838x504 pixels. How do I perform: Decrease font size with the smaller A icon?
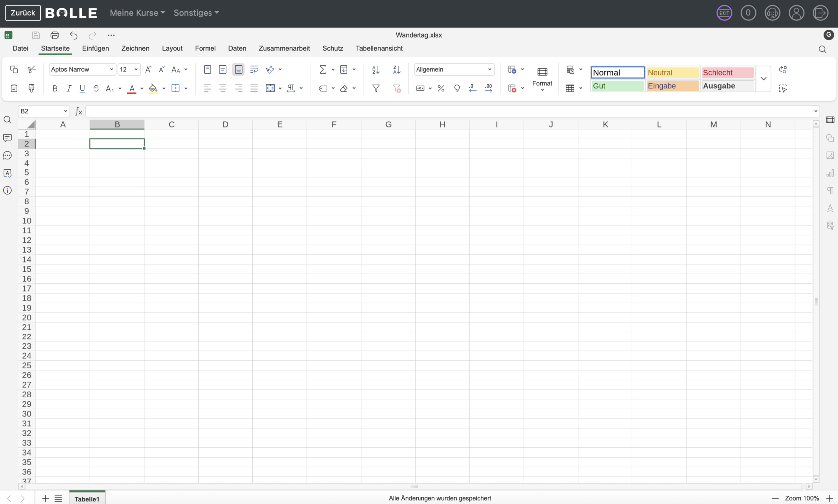[162, 70]
